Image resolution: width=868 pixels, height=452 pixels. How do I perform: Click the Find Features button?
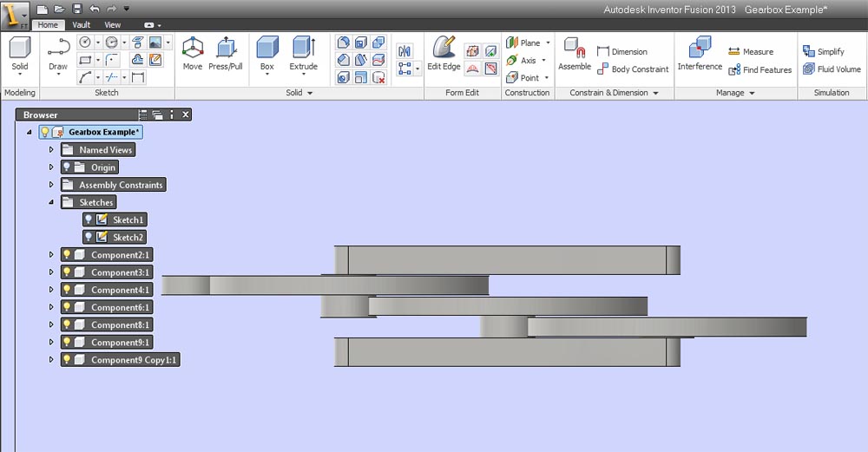(760, 69)
